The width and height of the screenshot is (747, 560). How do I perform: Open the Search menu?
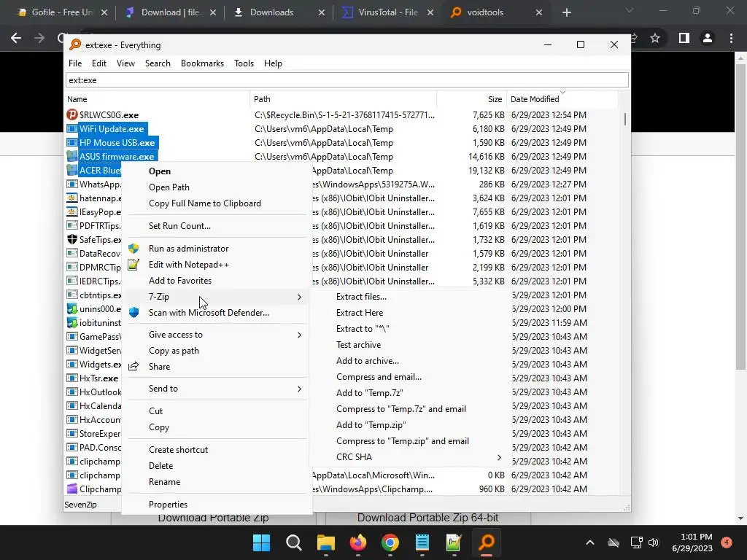tap(158, 63)
